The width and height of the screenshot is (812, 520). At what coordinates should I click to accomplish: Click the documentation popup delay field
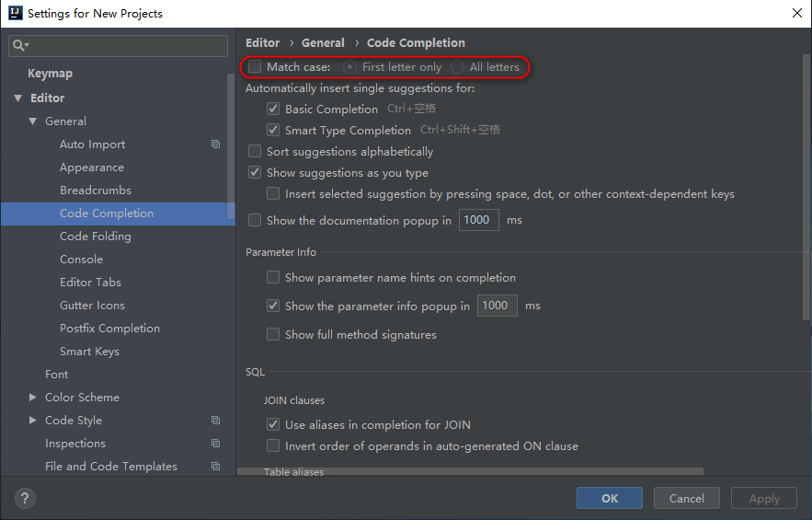click(479, 220)
